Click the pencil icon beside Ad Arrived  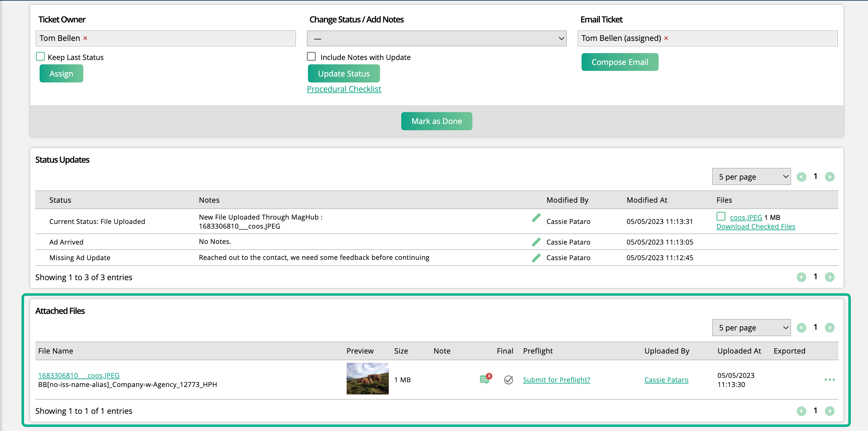[x=536, y=241]
